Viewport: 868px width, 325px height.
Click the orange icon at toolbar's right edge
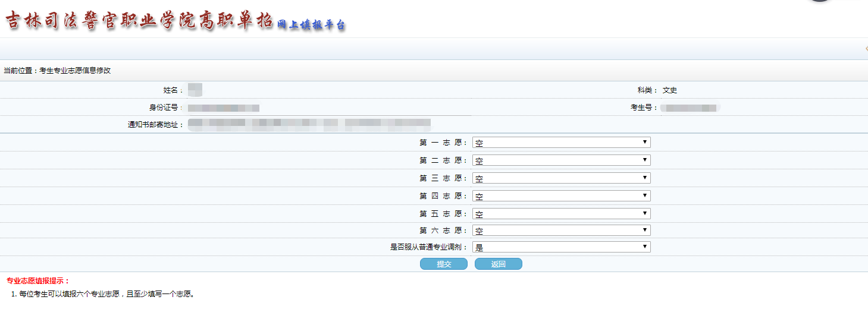[x=866, y=49]
